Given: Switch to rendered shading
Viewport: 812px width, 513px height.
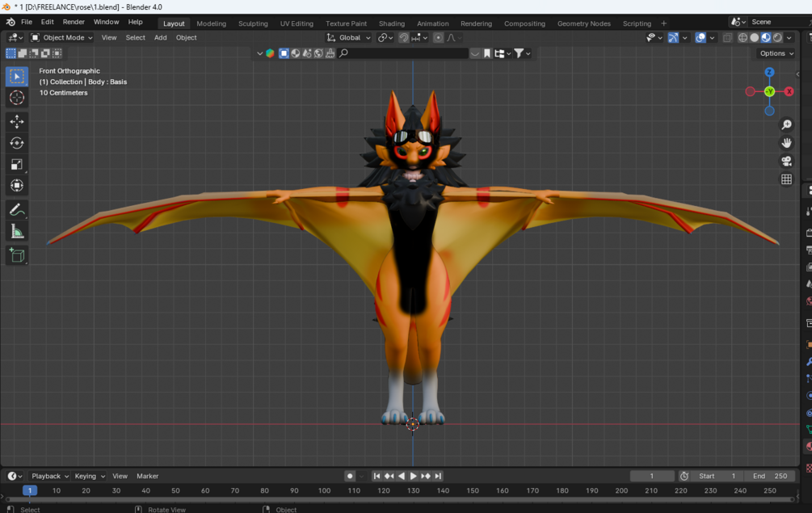Looking at the screenshot, I should (777, 38).
